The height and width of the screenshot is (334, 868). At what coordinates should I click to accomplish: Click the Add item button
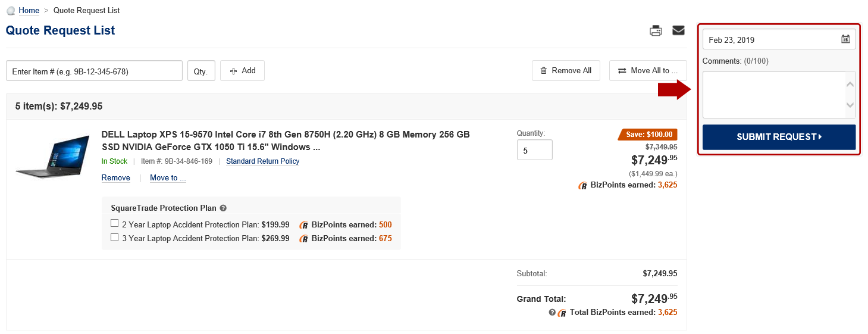[242, 70]
